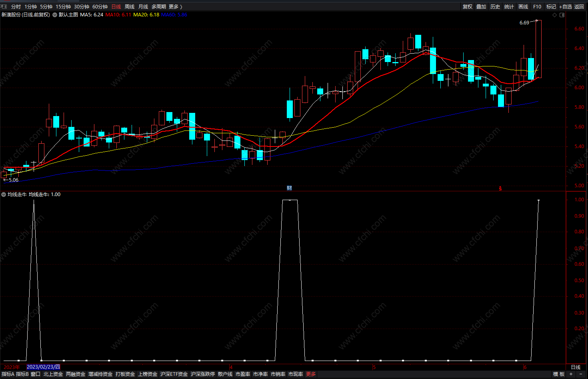The height and width of the screenshot is (379, 588).
Task: Show the 北上资金 indicator
Action: point(53,374)
